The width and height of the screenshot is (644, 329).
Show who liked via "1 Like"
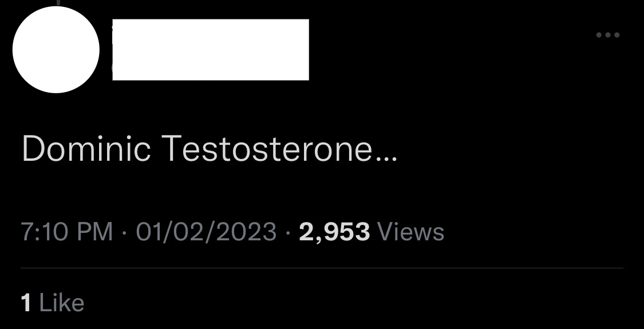pyautogui.click(x=53, y=303)
